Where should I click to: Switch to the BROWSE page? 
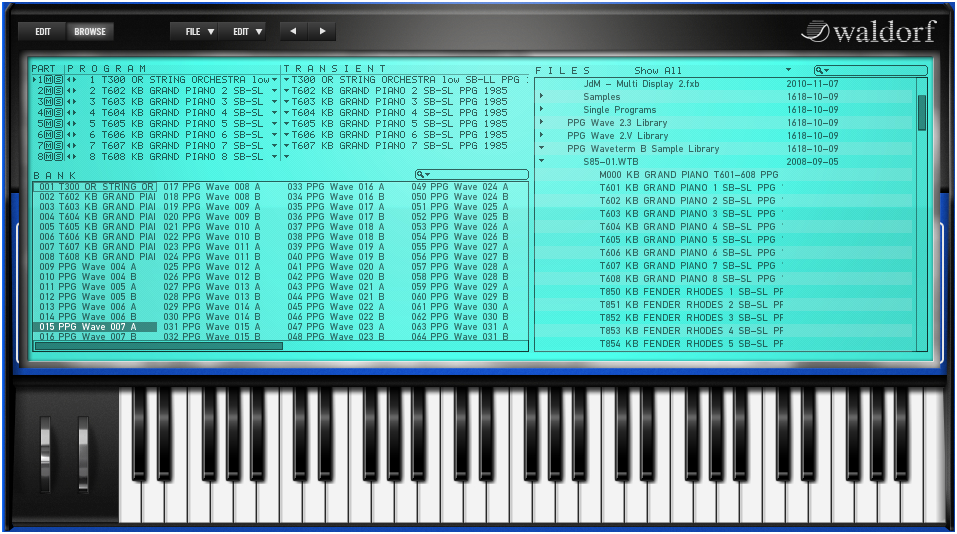(90, 31)
